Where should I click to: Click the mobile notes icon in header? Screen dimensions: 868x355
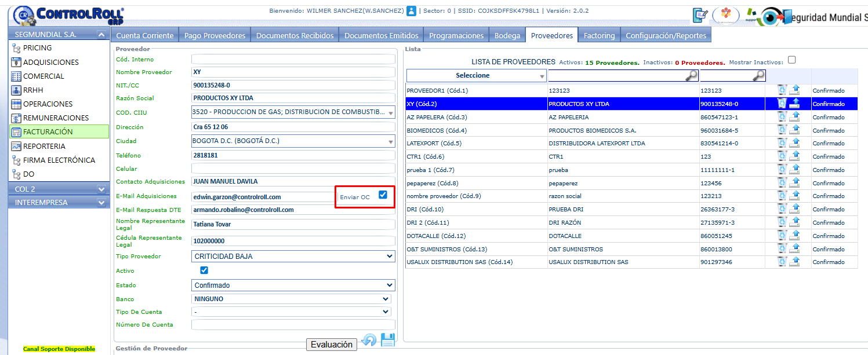(700, 16)
